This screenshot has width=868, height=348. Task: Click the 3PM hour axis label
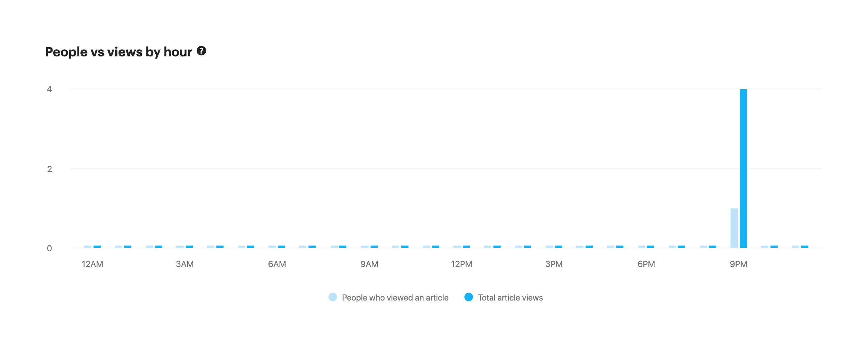[x=554, y=264]
